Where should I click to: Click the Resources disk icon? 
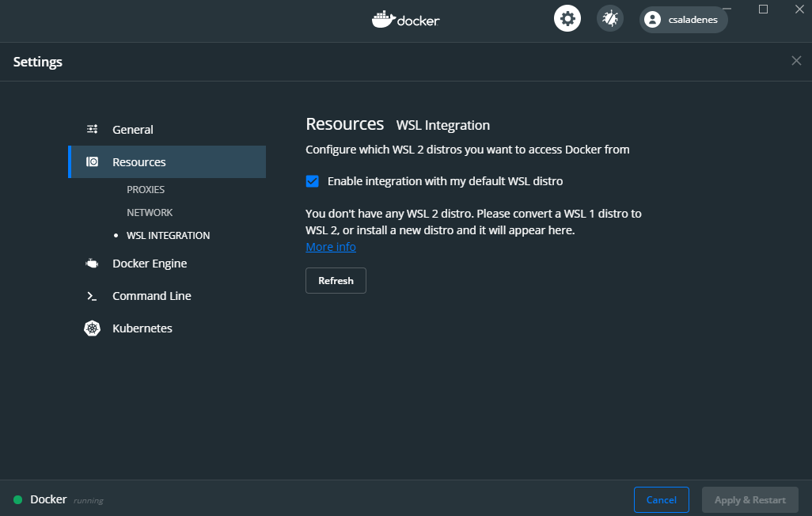click(x=92, y=161)
